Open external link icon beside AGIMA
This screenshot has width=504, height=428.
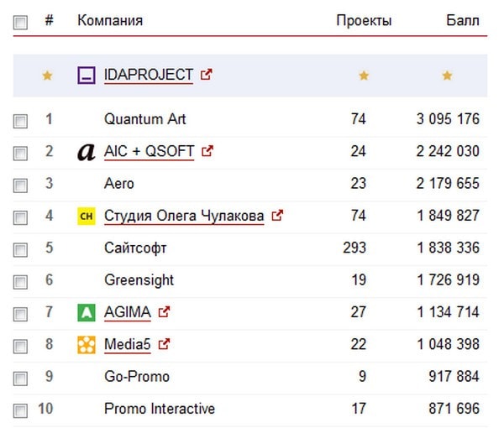165,312
